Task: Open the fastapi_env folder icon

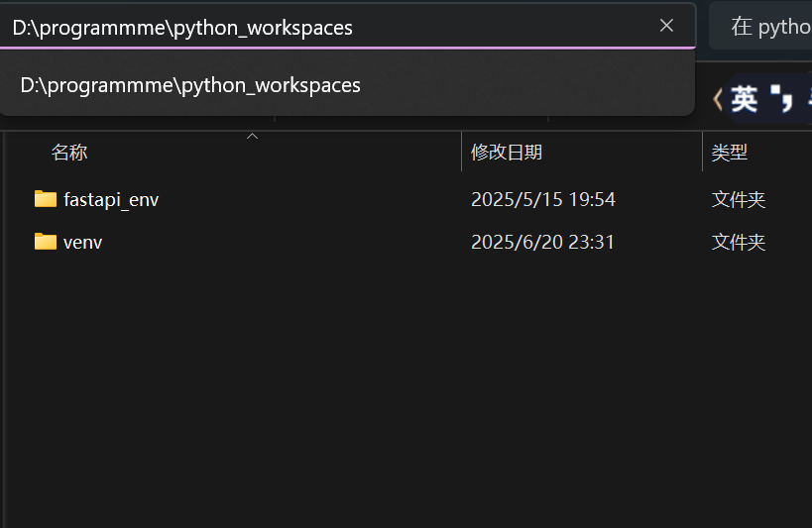Action: click(x=46, y=199)
